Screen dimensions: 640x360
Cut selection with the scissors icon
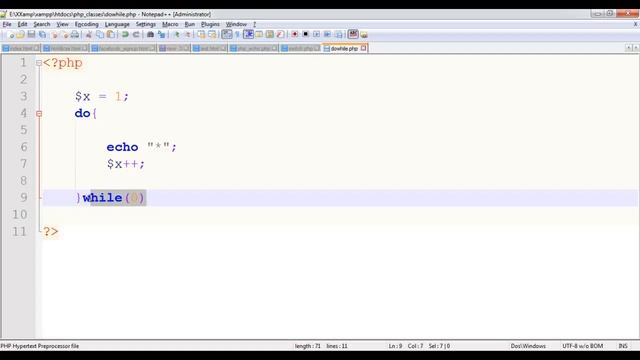(x=89, y=35)
